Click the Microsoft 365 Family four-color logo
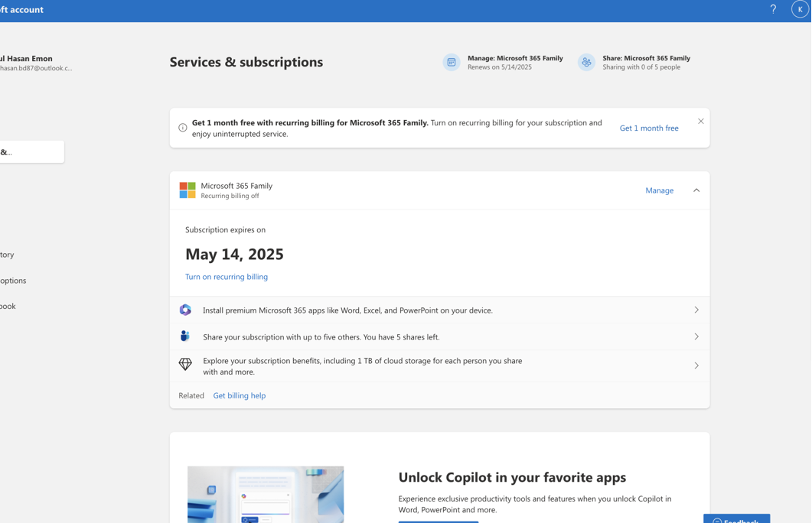This screenshot has width=812, height=523. point(188,190)
